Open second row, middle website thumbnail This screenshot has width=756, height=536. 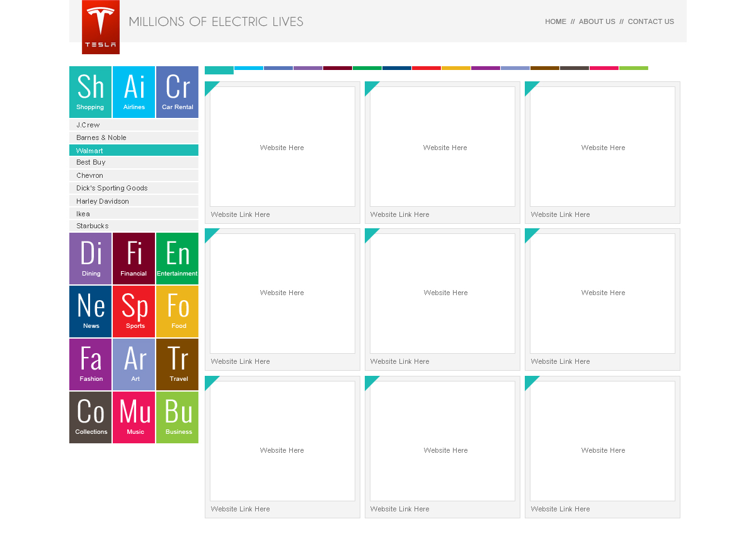[442, 293]
